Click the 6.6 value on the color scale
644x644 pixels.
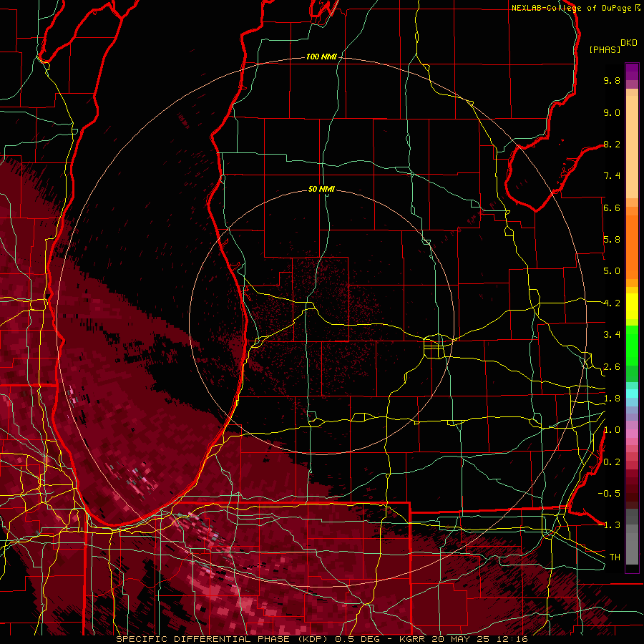pyautogui.click(x=612, y=208)
